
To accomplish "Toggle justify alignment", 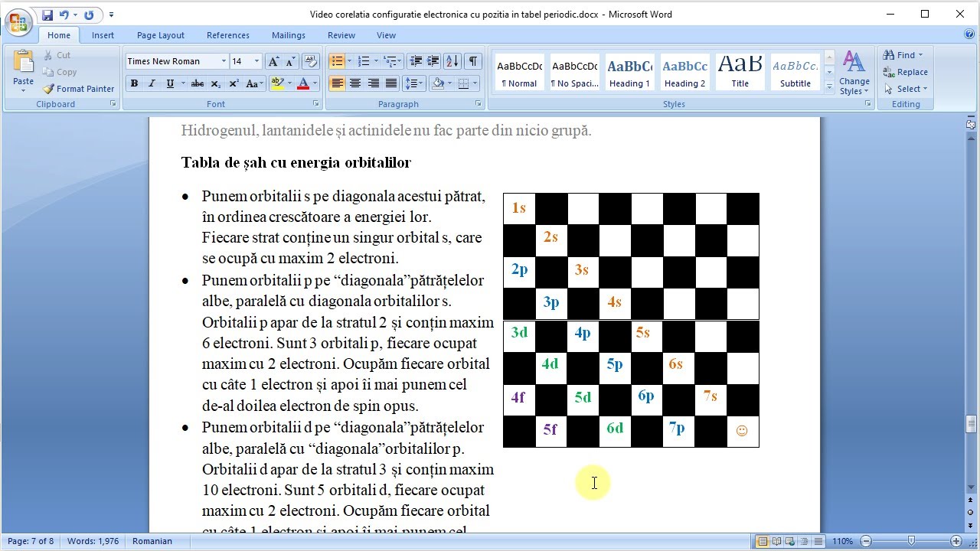I will click(x=391, y=83).
